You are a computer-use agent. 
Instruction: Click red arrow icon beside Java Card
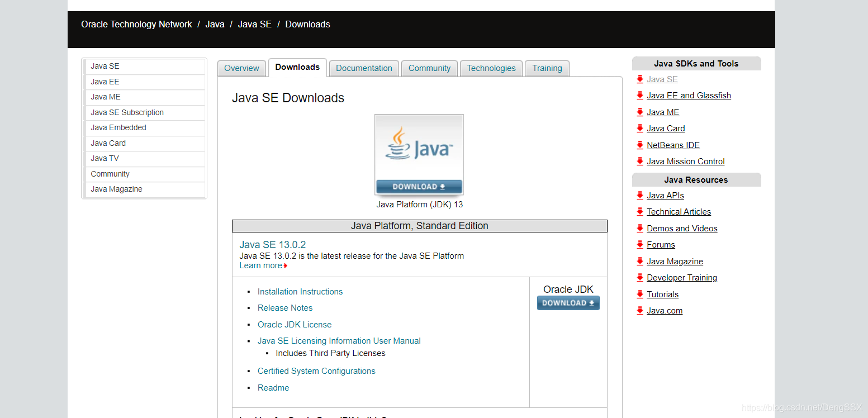point(640,129)
